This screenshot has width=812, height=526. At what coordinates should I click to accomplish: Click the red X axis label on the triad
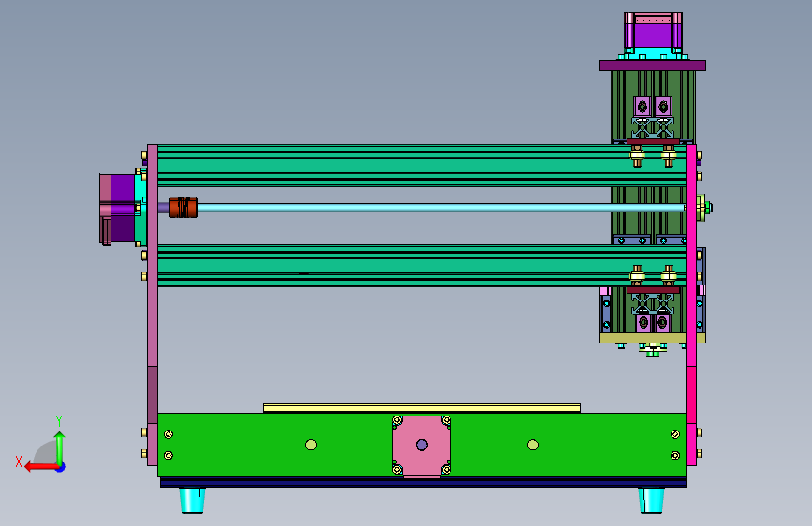point(19,461)
